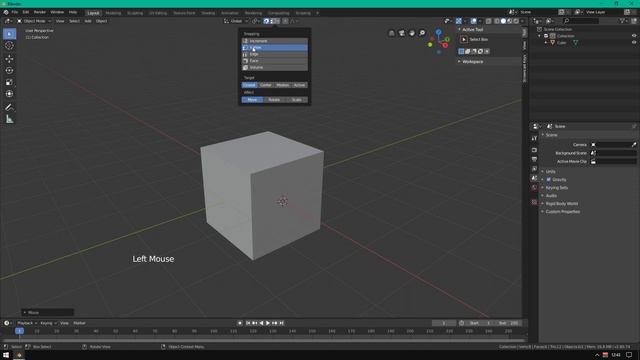Expand the Audio panel
This screenshot has height=360, width=640.
click(x=551, y=196)
